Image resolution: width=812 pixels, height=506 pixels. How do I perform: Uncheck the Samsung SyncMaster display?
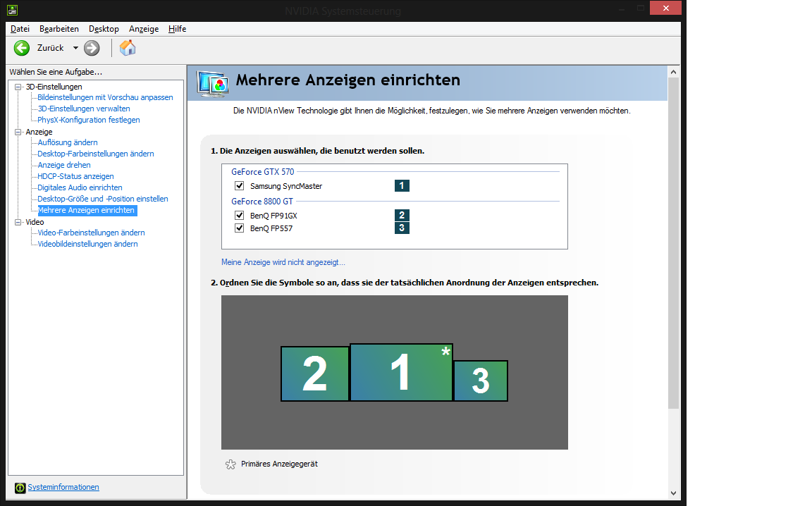[239, 185]
